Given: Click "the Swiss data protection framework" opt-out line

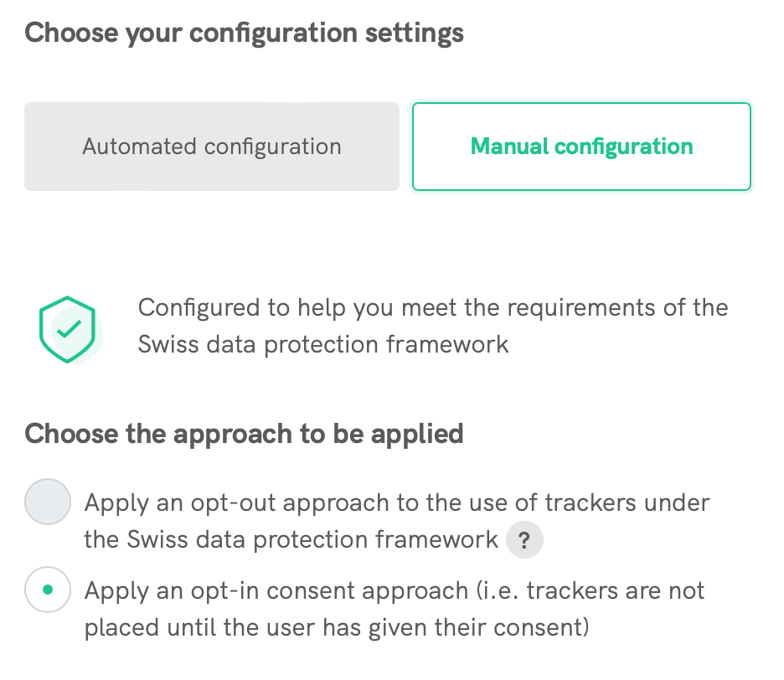Looking at the screenshot, I should pos(291,540).
